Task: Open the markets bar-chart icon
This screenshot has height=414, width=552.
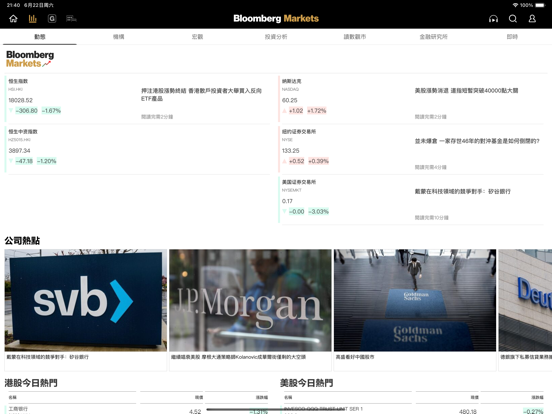Action: [x=32, y=19]
